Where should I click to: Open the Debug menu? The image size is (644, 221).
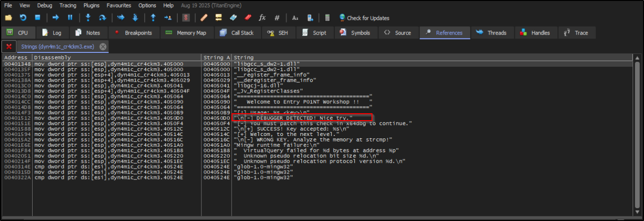point(45,5)
